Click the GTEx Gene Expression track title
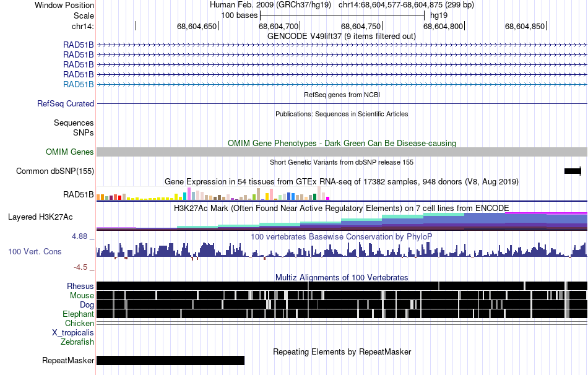Viewport: 588px width, 375px height. point(342,182)
